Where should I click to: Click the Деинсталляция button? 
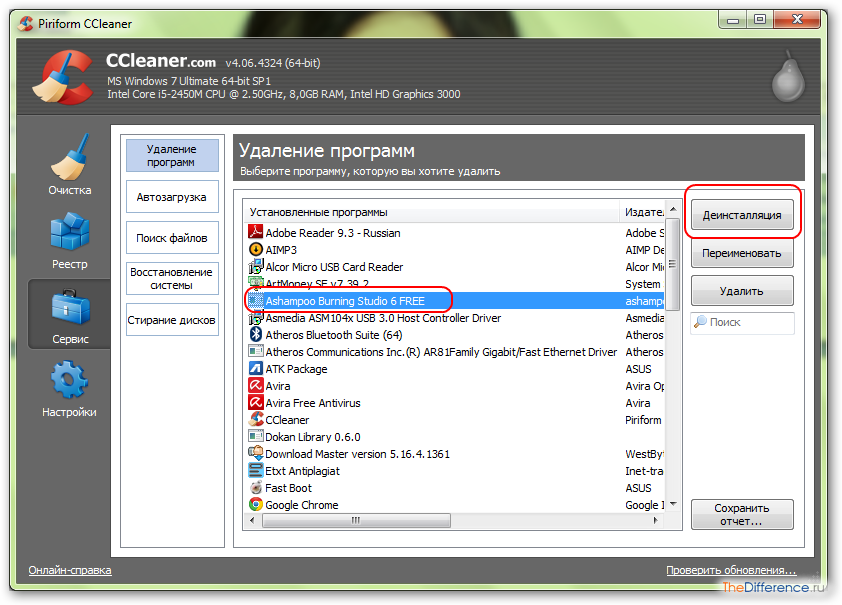tap(742, 215)
